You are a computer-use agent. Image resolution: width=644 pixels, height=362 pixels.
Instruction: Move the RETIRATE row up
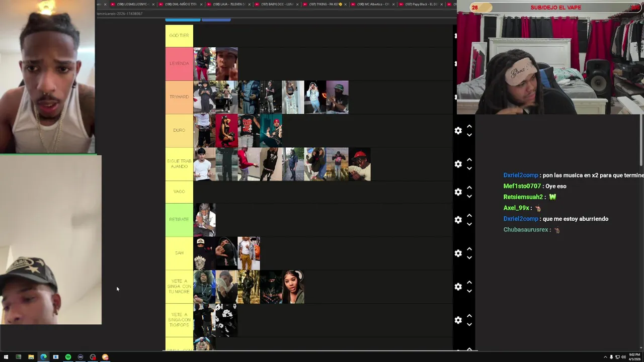tap(469, 216)
